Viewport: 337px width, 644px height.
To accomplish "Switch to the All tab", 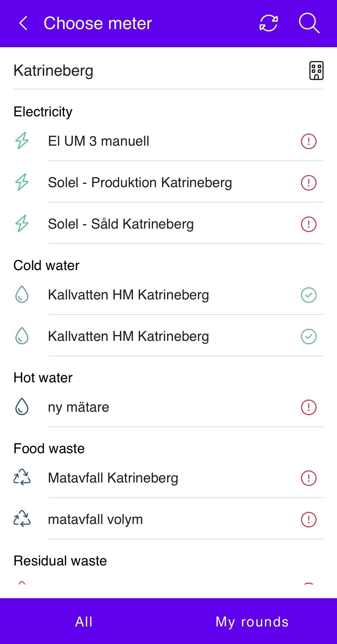I will pyautogui.click(x=84, y=622).
